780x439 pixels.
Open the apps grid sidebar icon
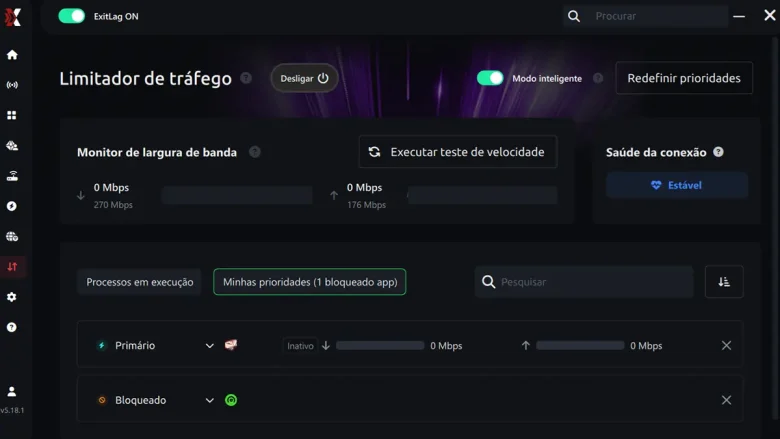coord(12,116)
